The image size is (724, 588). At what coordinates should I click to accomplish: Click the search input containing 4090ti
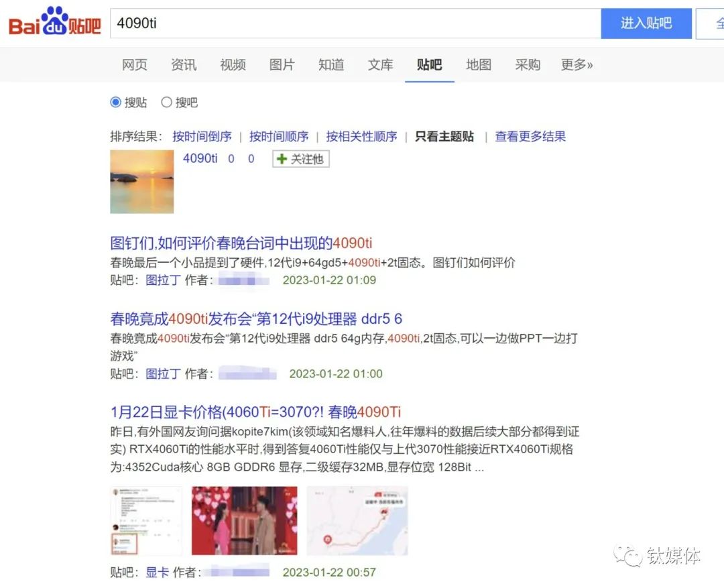pyautogui.click(x=355, y=23)
